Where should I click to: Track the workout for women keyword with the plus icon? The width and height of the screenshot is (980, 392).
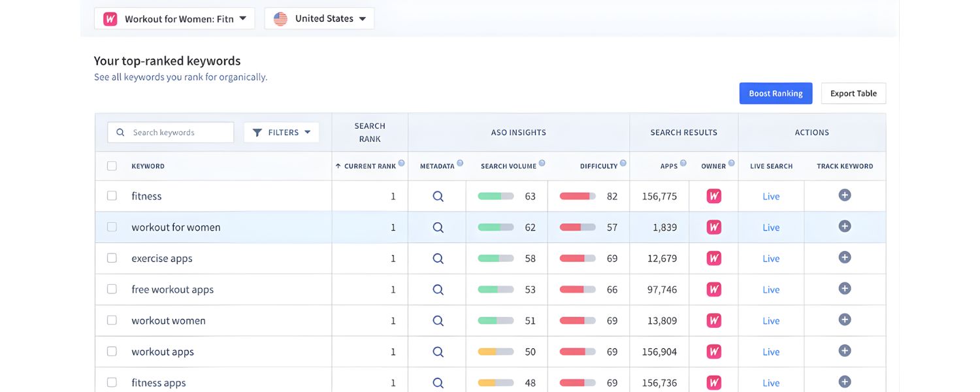[845, 227]
